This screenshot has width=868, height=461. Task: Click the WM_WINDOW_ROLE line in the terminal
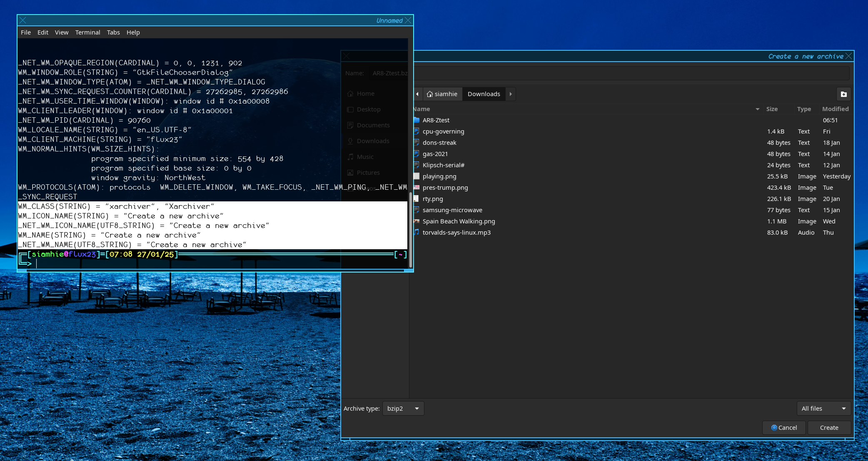click(x=125, y=72)
